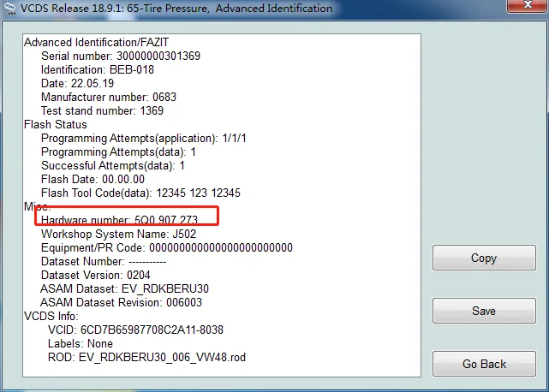Select the Identification: BEB-018 line

[x=98, y=69]
